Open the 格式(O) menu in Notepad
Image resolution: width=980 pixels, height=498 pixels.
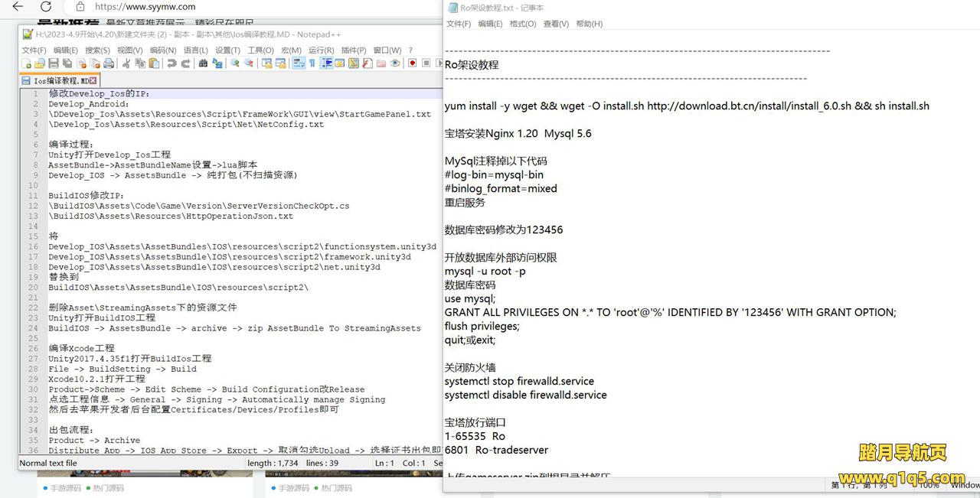click(x=523, y=24)
